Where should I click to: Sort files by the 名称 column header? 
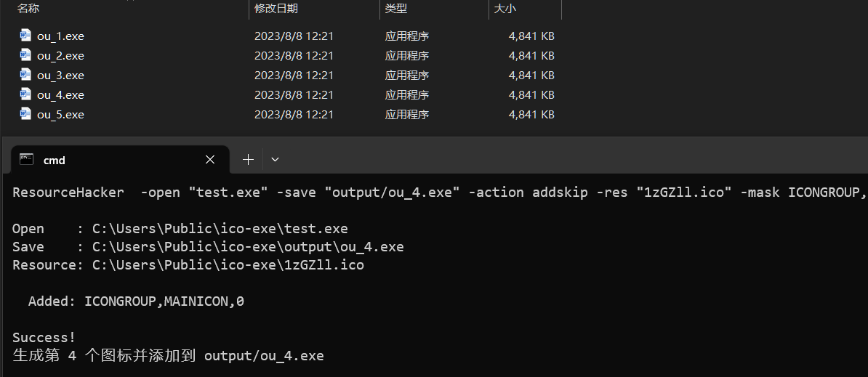(x=28, y=9)
